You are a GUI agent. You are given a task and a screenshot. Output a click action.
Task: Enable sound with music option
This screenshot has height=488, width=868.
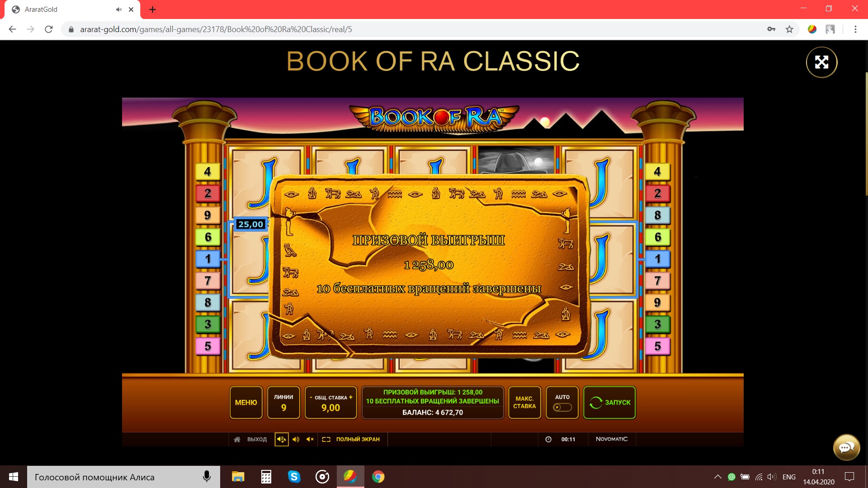(x=281, y=439)
